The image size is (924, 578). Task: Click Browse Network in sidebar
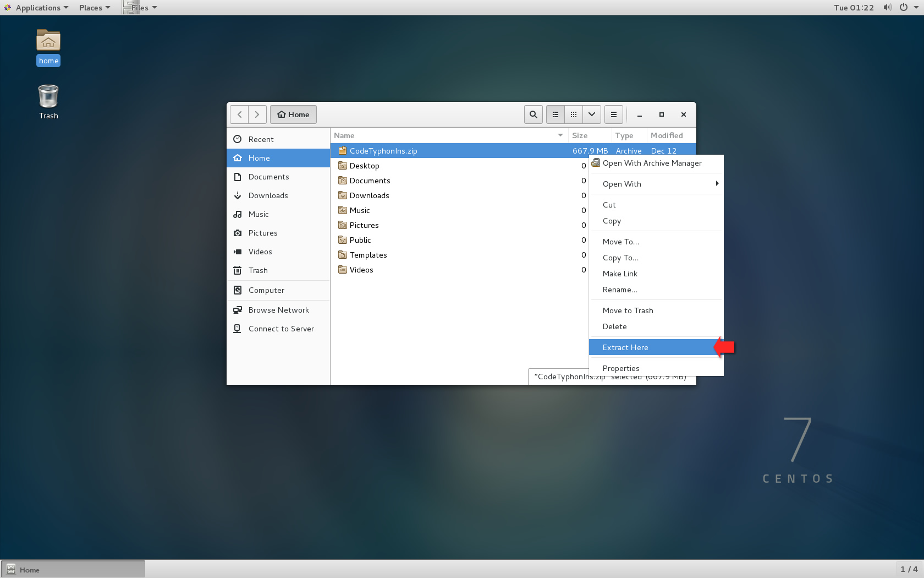tap(278, 310)
